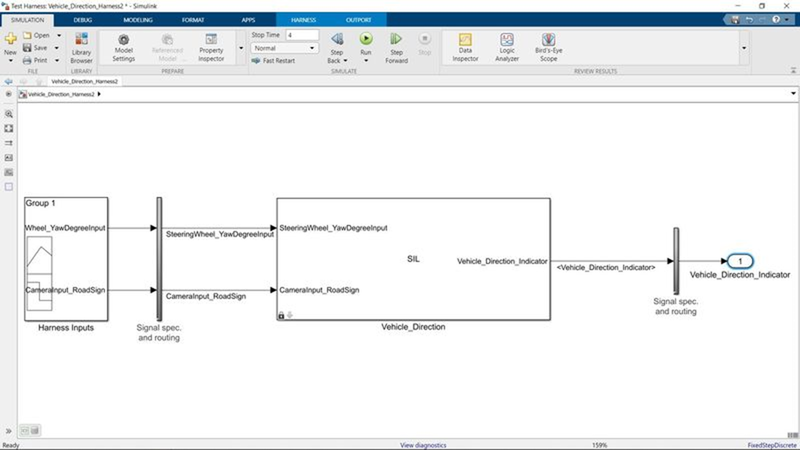Screen dimensions: 800x450
Task: Click the New model plus icon
Action: 10,39
